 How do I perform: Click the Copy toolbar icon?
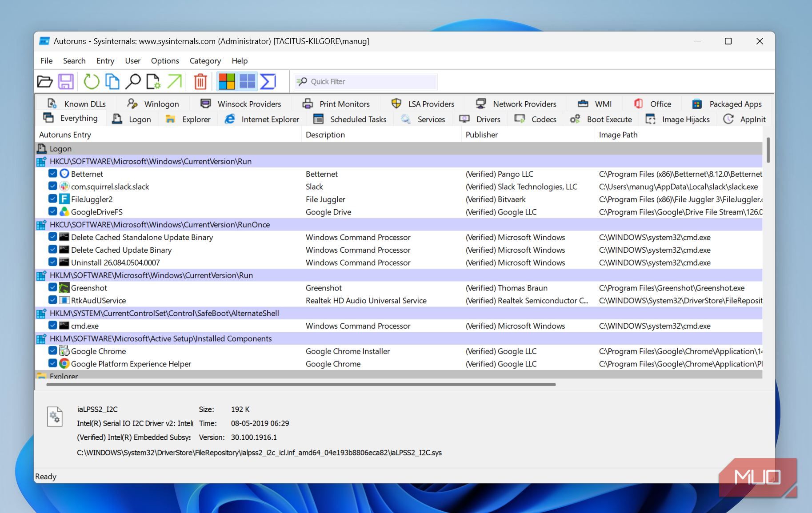(x=112, y=81)
